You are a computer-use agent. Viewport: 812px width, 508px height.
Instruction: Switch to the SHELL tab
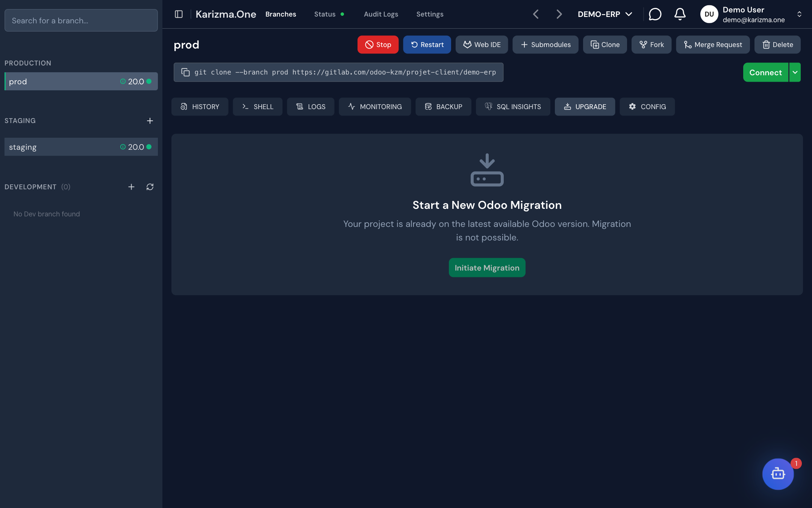pyautogui.click(x=258, y=107)
